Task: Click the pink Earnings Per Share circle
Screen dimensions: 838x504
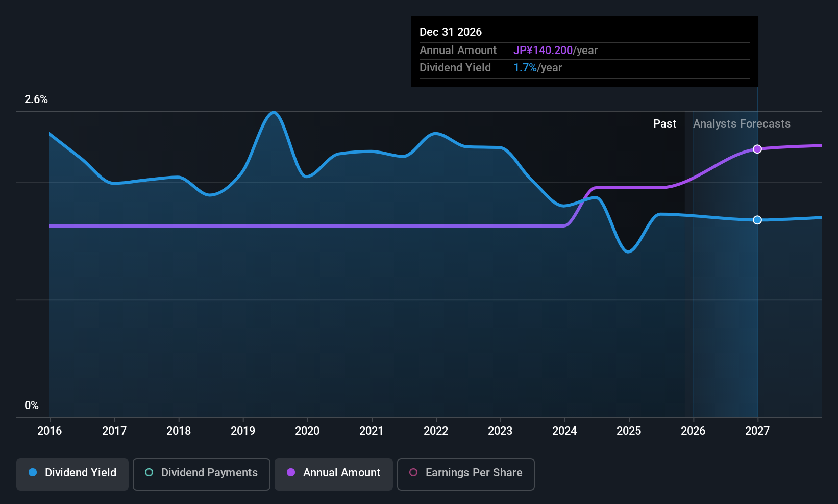Action: 413,473
